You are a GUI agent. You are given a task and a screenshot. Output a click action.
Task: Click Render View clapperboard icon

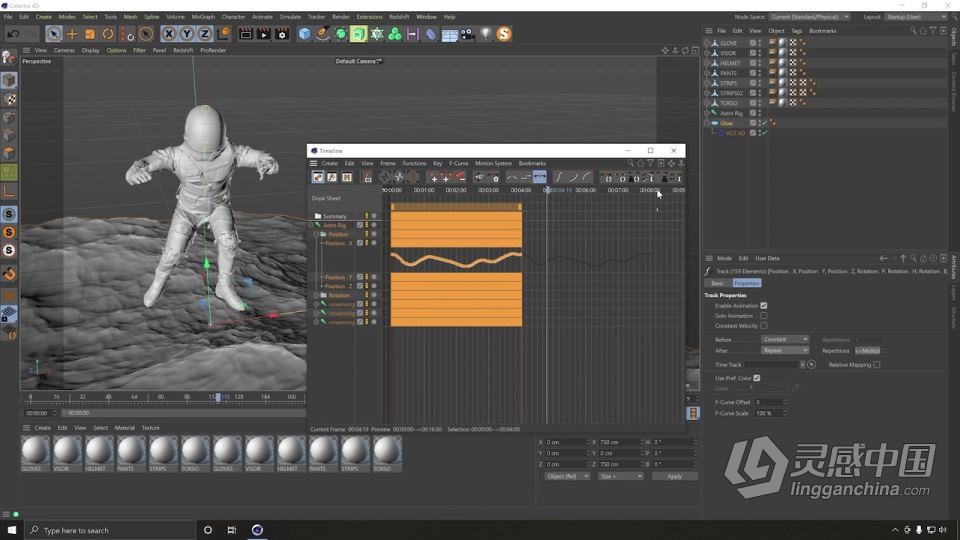(246, 34)
